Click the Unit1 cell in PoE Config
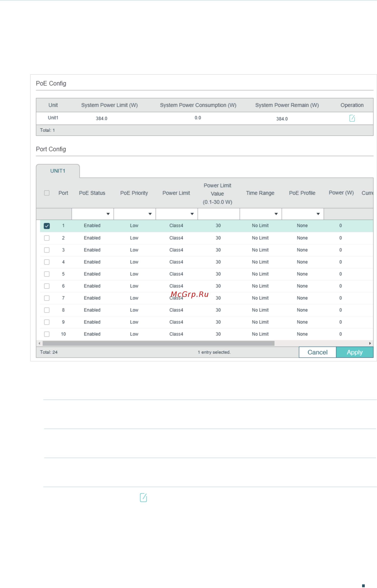The height and width of the screenshot is (588, 377). (x=53, y=118)
